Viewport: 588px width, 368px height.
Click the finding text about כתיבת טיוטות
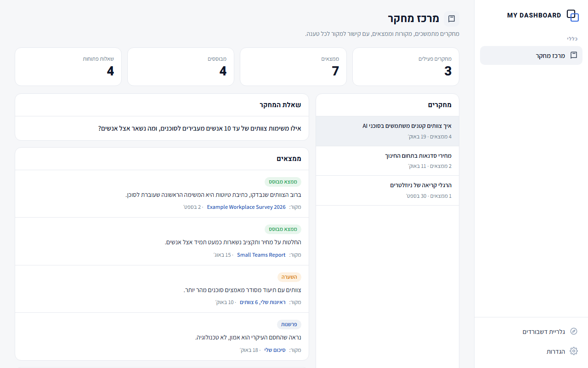tap(214, 195)
